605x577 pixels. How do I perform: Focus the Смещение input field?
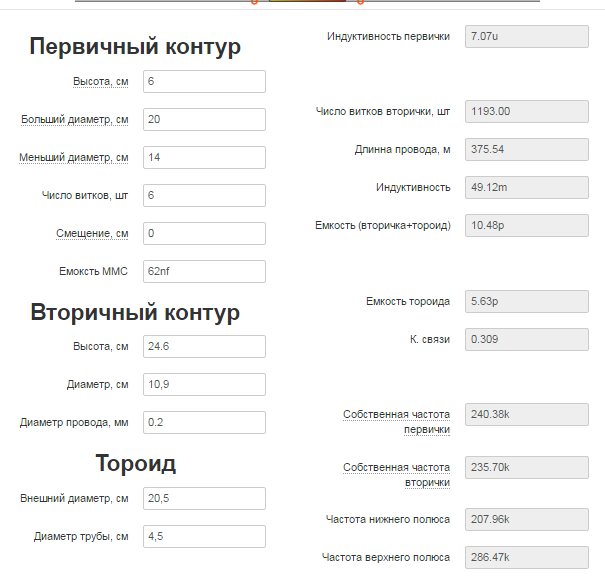pos(204,233)
